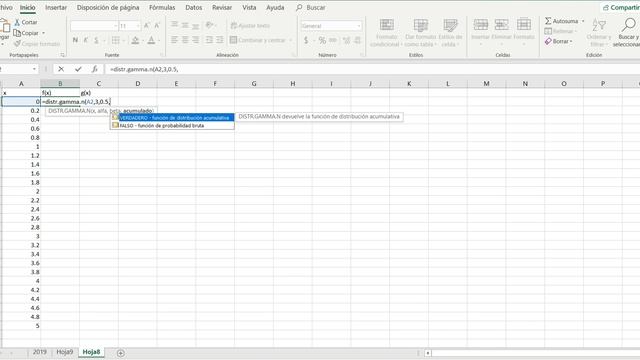Confirm formula with checkmark button
The image size is (640, 360).
pyautogui.click(x=78, y=69)
